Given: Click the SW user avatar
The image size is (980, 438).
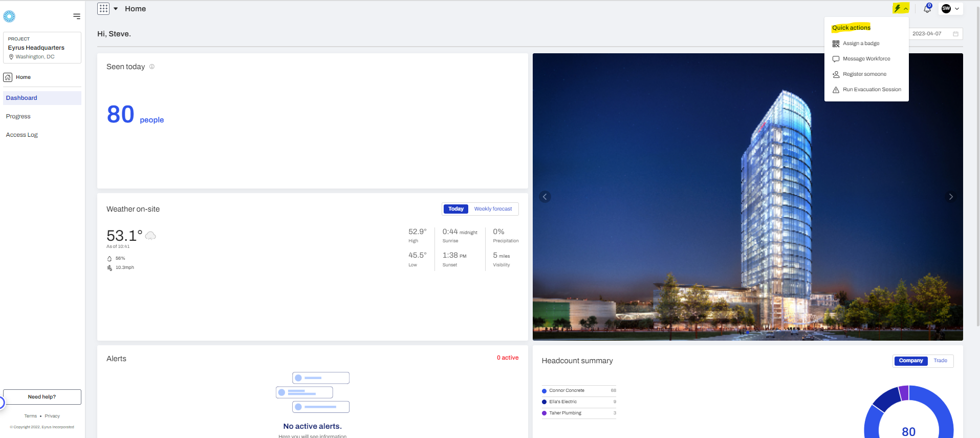Looking at the screenshot, I should (946, 9).
